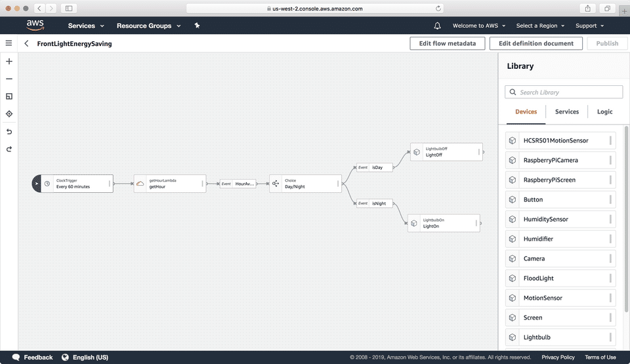
Task: Click the Feedback link in the footer
Action: coord(38,357)
